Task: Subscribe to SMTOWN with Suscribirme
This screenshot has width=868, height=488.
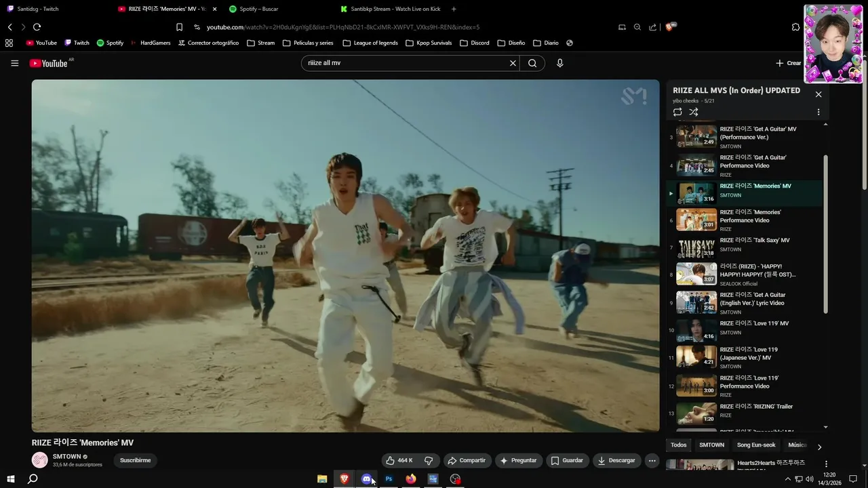Action: pyautogui.click(x=135, y=460)
